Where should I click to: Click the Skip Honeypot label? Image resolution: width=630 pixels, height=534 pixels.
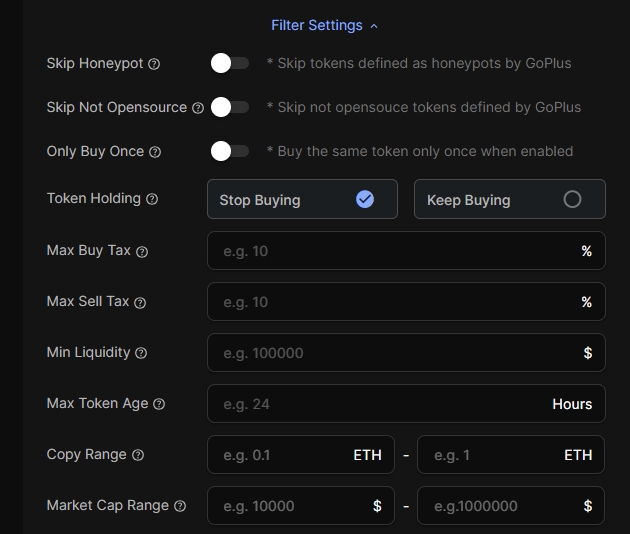click(95, 63)
